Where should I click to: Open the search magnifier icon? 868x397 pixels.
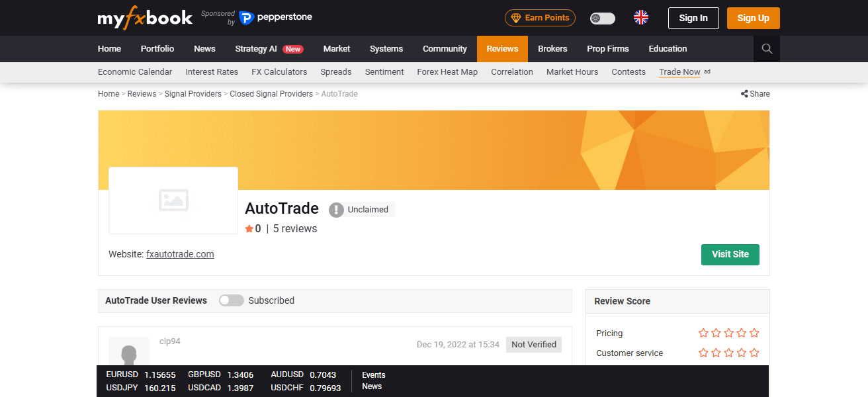pyautogui.click(x=767, y=49)
